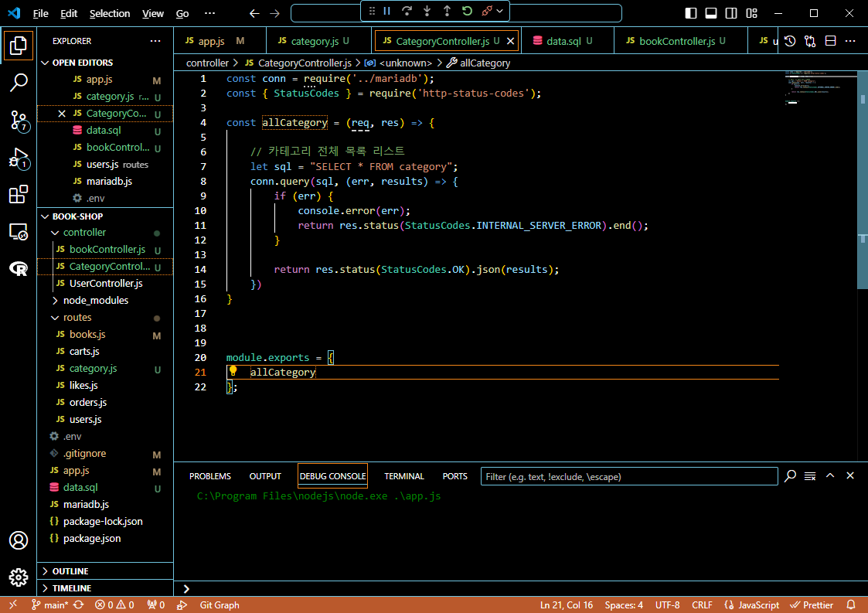Open Remote Explorer view icon
The image size is (868, 613).
pyautogui.click(x=19, y=232)
